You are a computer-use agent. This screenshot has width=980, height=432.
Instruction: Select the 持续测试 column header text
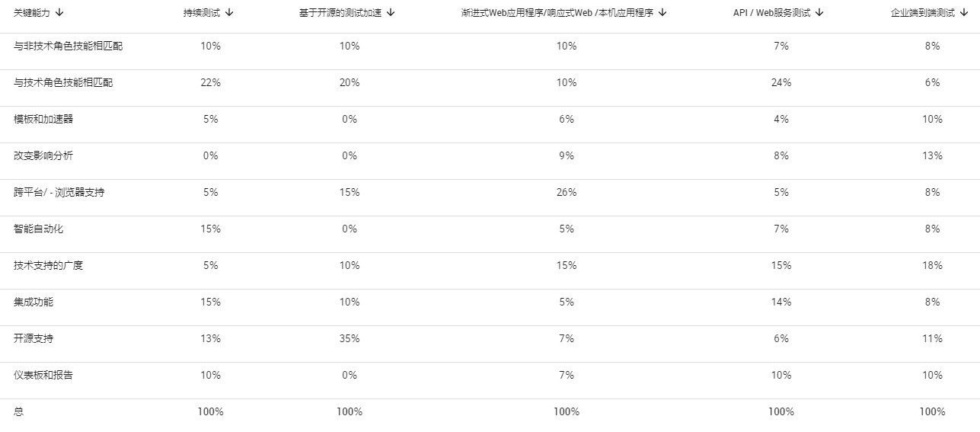(203, 12)
